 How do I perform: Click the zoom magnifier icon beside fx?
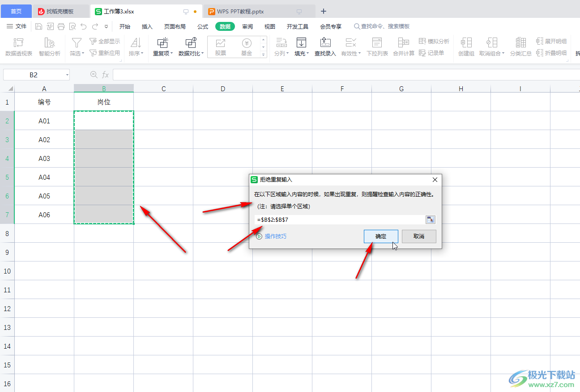pyautogui.click(x=94, y=75)
